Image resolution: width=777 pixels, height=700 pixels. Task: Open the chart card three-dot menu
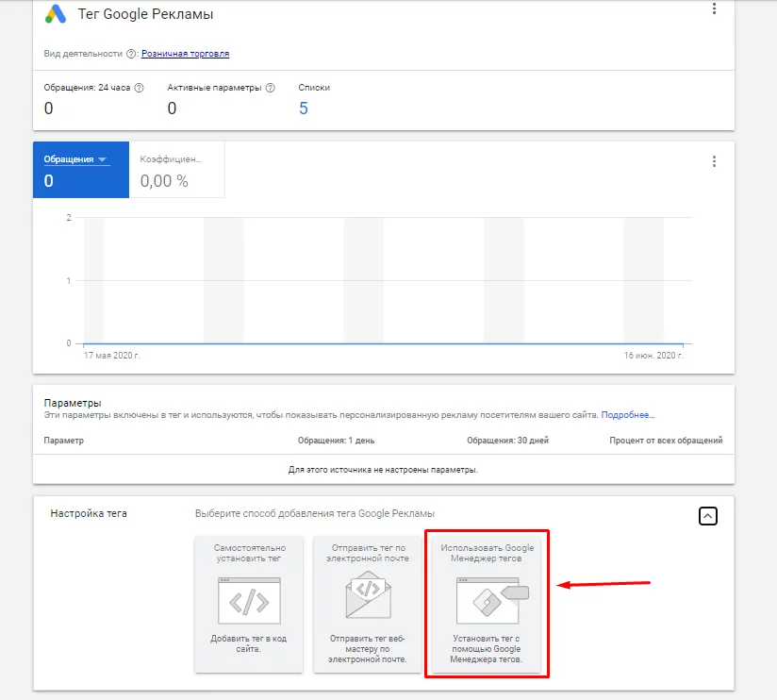coord(714,161)
